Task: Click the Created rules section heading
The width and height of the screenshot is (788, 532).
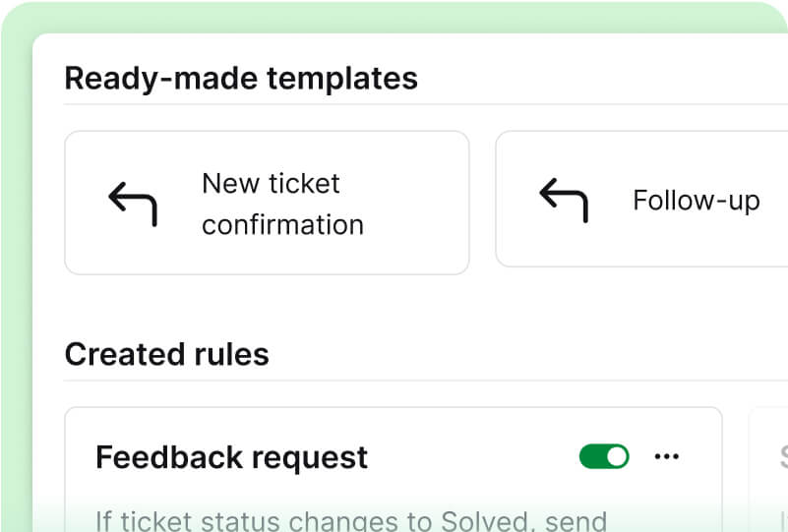Action: tap(166, 354)
